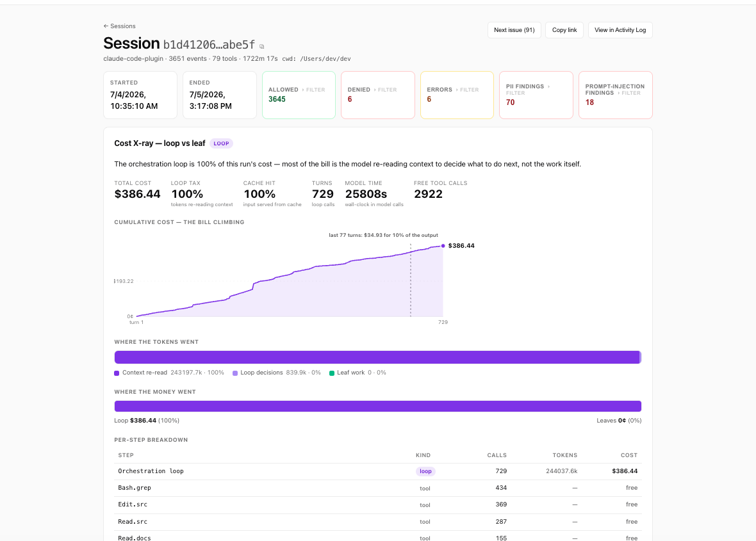This screenshot has width=756, height=541.
Task: Click the Context re-read legend swatch
Action: click(117, 373)
